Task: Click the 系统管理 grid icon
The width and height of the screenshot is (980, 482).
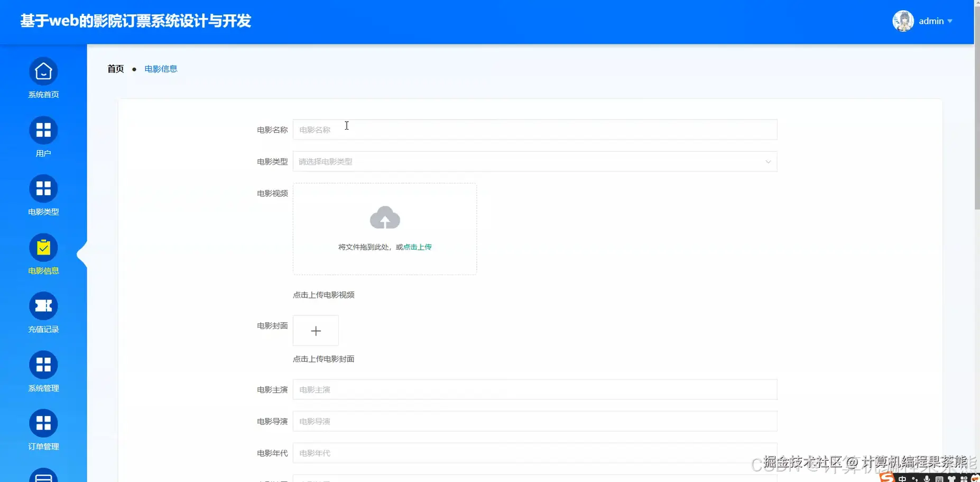Action: click(43, 365)
